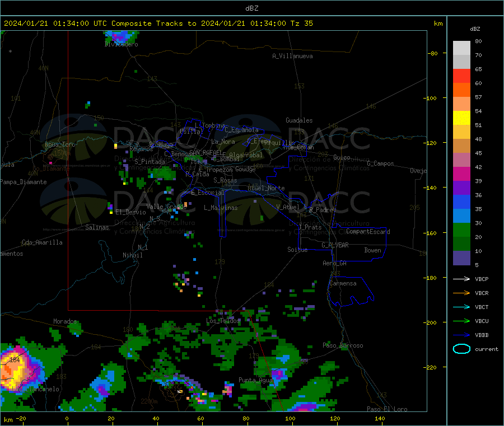Select the yellow 54 dBZ color swatch
Viewport: 504px width, 426px height.
click(461, 118)
